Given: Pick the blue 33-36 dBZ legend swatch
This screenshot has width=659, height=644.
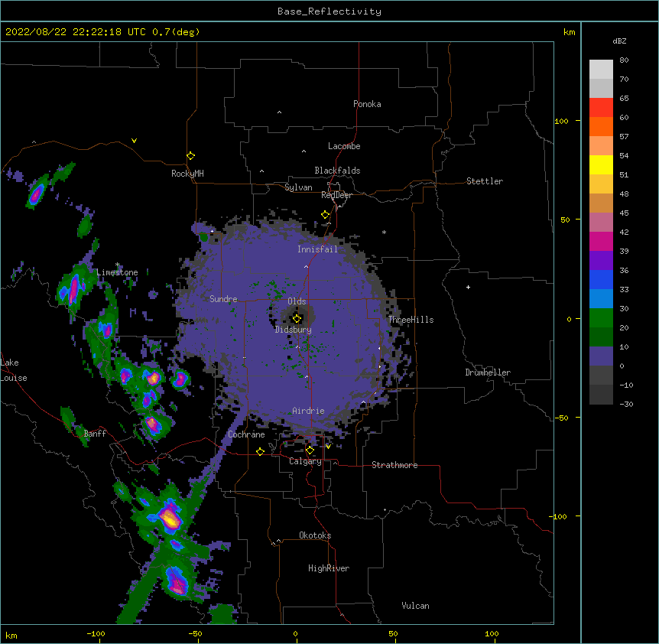Looking at the screenshot, I should 601,279.
